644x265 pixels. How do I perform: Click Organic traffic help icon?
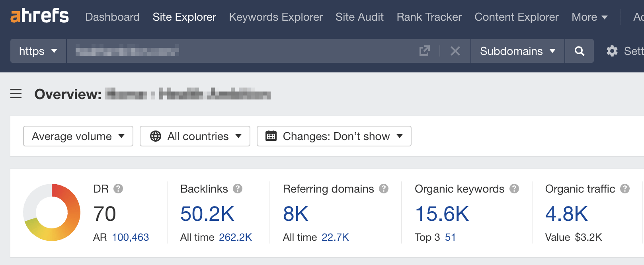(x=625, y=189)
